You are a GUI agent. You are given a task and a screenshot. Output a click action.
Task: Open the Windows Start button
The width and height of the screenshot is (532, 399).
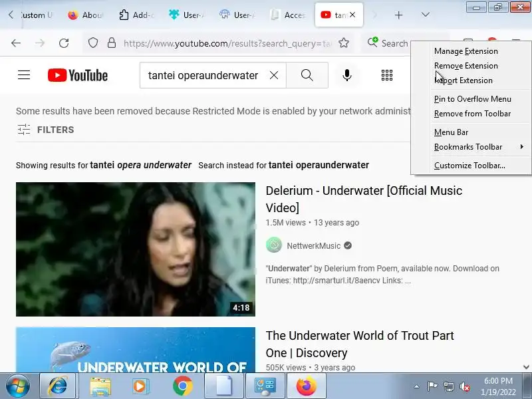[x=18, y=386]
